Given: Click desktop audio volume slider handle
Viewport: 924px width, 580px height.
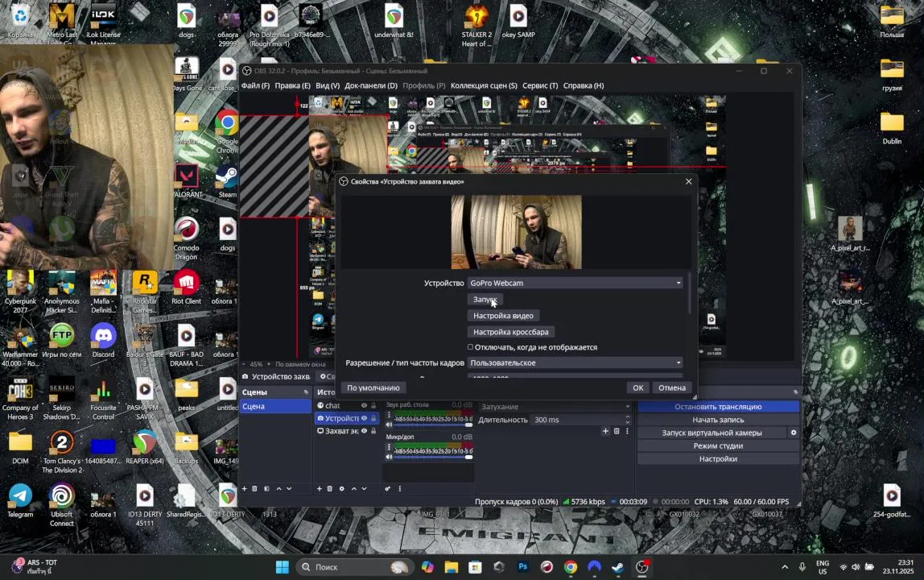Looking at the screenshot, I should tap(469, 425).
